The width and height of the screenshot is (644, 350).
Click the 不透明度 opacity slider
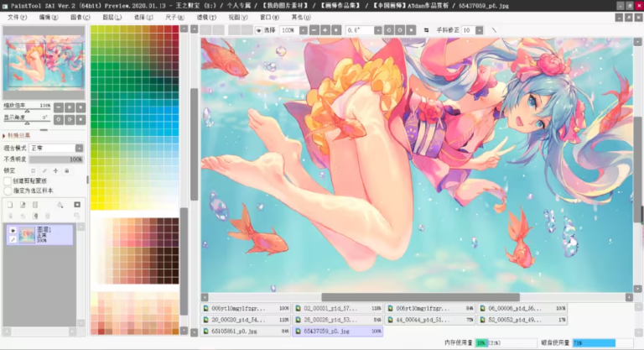click(57, 159)
